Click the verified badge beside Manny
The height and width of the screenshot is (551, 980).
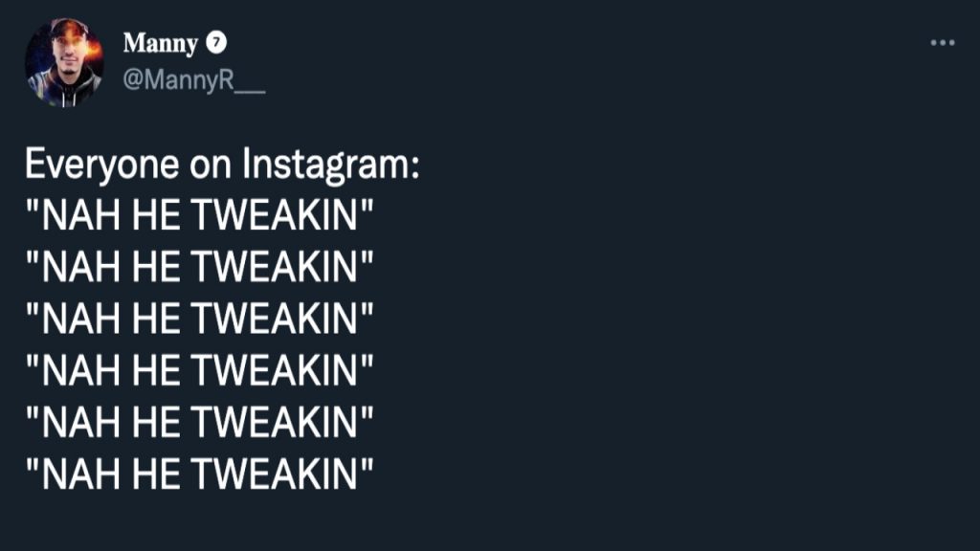pyautogui.click(x=216, y=42)
